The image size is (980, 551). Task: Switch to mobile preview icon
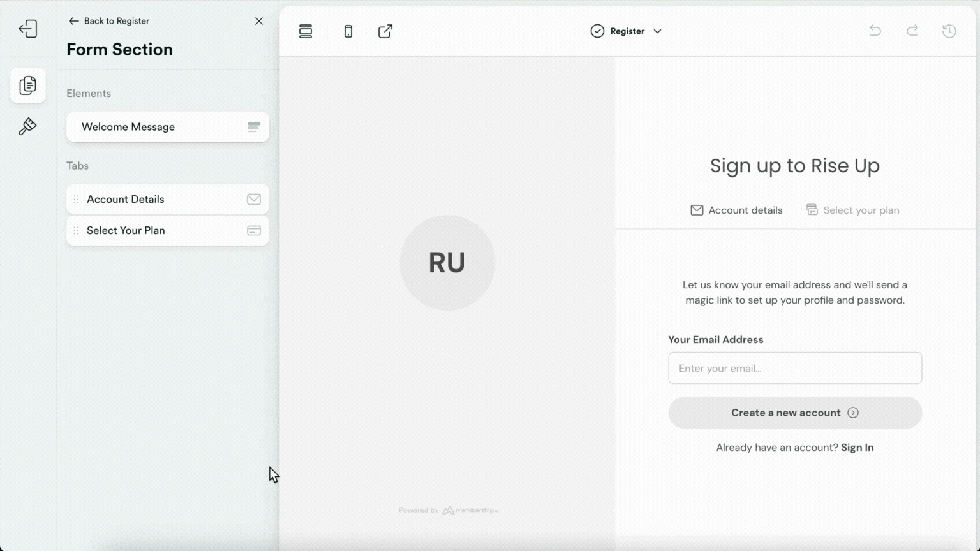[348, 31]
